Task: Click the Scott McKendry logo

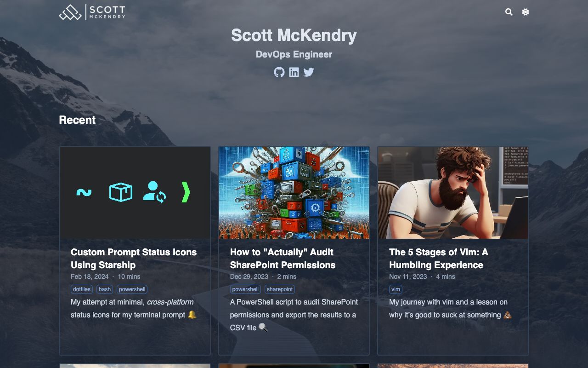Action: click(92, 12)
